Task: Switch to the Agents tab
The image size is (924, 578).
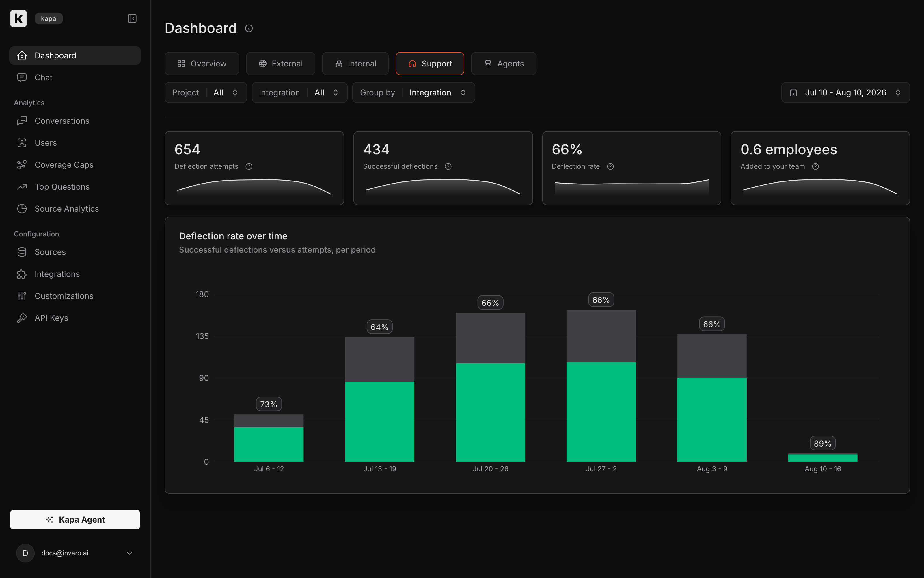Action: [x=504, y=64]
